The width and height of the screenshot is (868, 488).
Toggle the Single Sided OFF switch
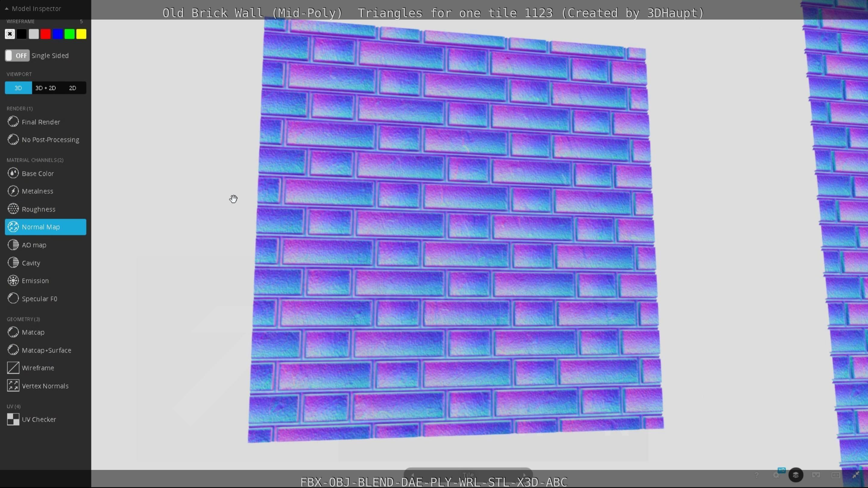point(17,55)
